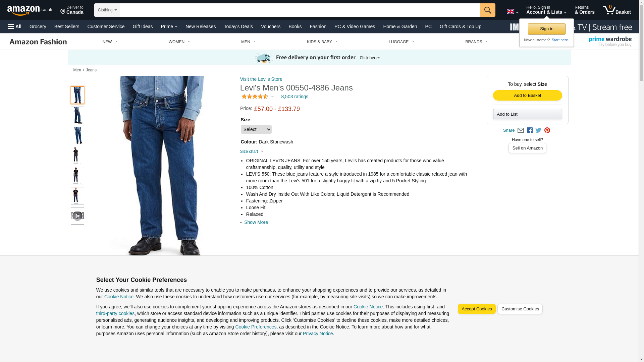Click the Add to Basket button

pyautogui.click(x=527, y=96)
